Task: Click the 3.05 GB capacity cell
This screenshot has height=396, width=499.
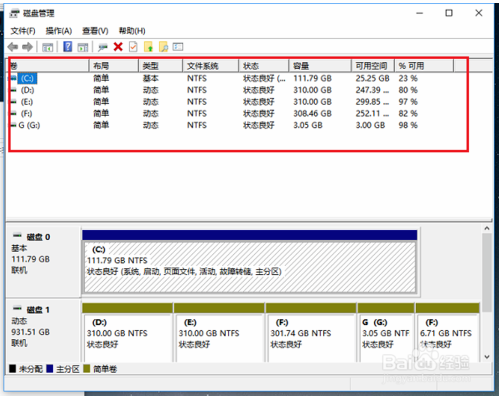Action: click(308, 125)
